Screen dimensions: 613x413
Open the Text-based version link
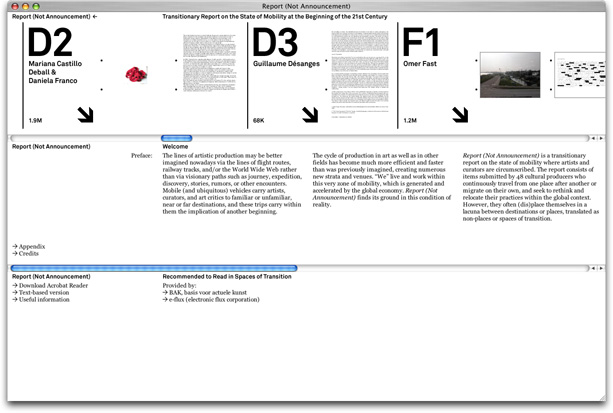tap(45, 292)
